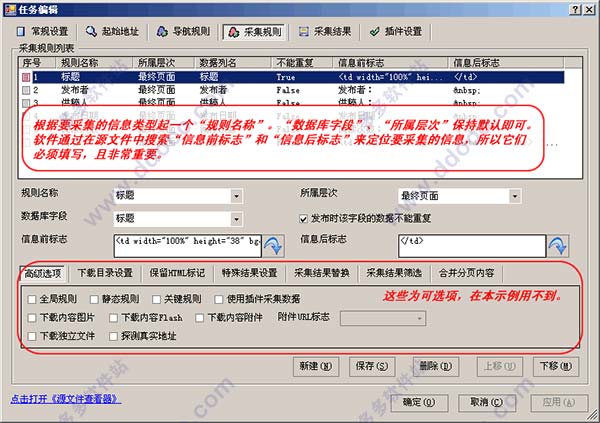The height and width of the screenshot is (423, 600).
Task: Click the blue arrow beside 信息前标志 field
Action: point(274,246)
